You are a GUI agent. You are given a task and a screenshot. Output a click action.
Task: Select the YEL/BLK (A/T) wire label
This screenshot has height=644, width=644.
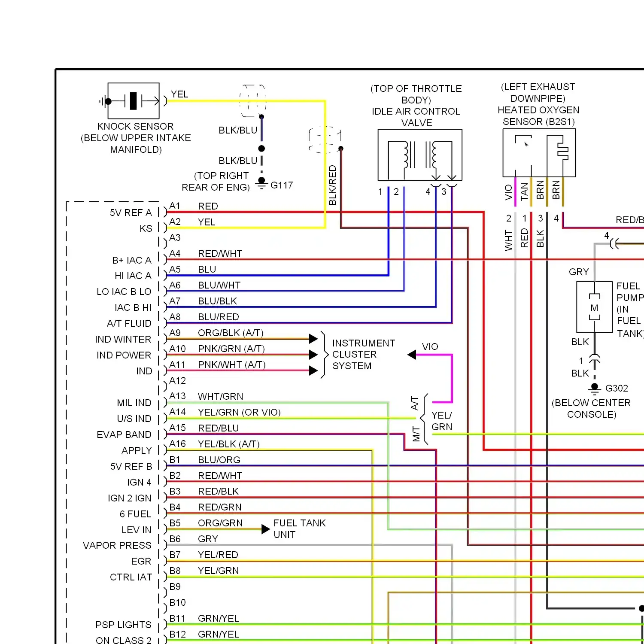click(229, 444)
